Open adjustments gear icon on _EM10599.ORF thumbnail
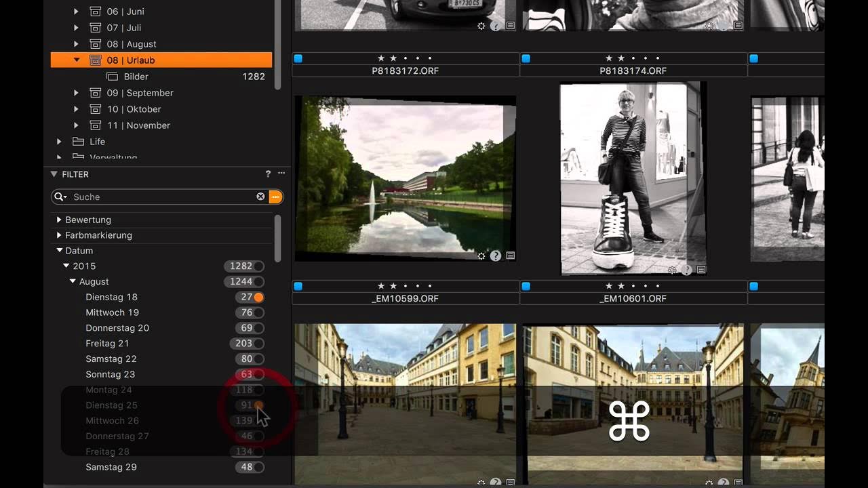Viewport: 868px width, 488px height. click(481, 256)
